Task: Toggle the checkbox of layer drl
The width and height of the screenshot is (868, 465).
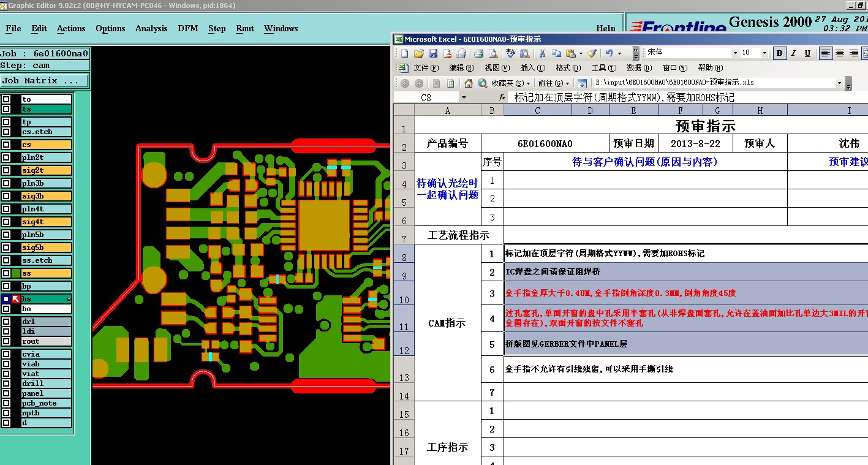Action: [x=6, y=322]
